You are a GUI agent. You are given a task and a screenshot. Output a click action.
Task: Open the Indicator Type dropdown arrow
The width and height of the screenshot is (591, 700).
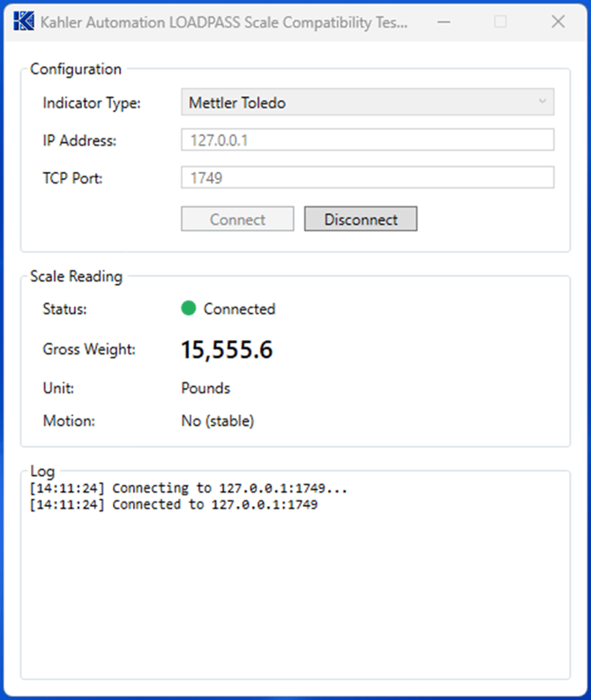pos(542,102)
